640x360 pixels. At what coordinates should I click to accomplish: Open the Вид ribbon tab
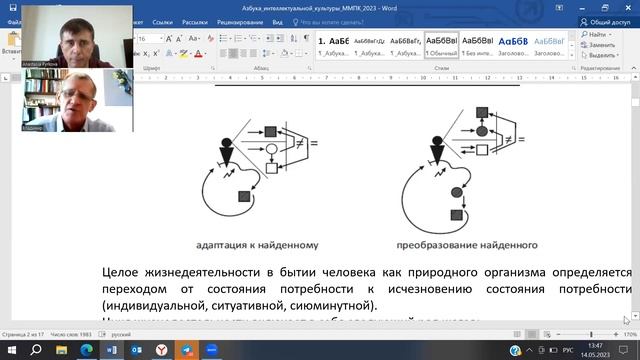pos(278,22)
